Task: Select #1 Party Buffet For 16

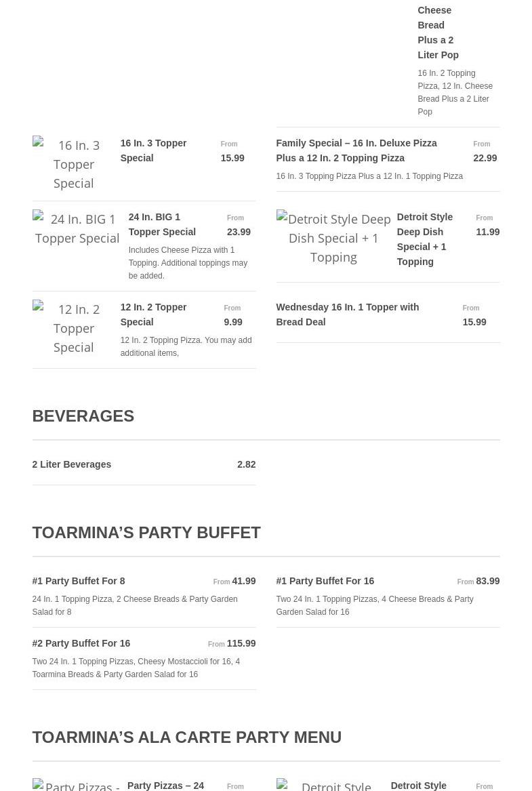Action: (325, 581)
